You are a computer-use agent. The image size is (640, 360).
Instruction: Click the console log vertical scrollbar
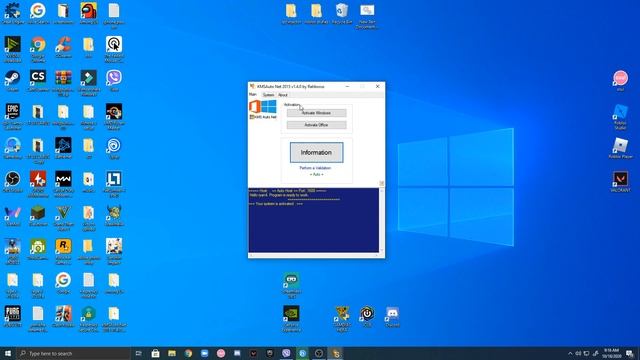[x=382, y=220]
